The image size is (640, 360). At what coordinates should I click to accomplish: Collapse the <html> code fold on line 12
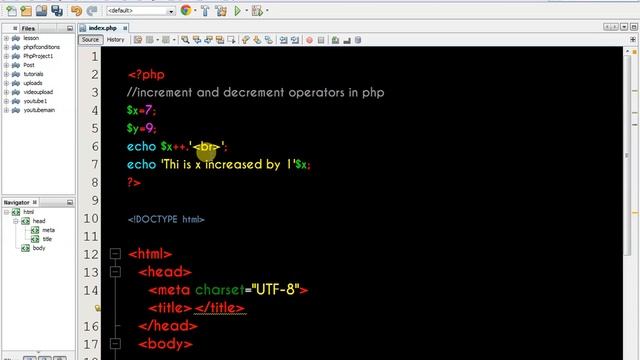(116, 254)
